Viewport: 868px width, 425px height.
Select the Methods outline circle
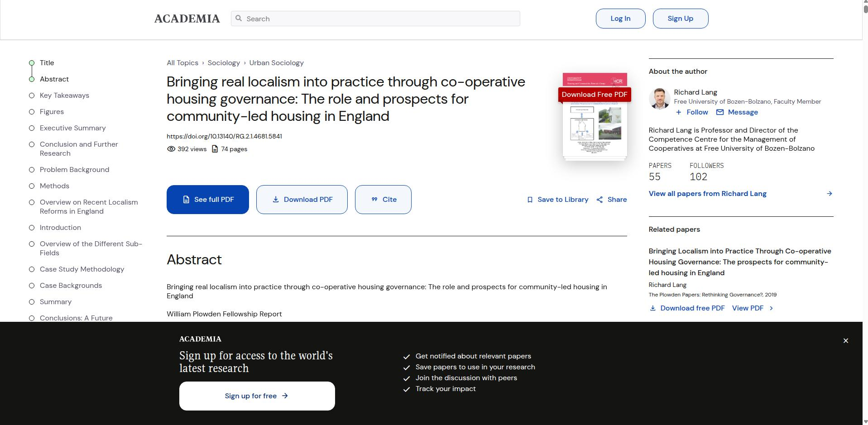coord(32,186)
